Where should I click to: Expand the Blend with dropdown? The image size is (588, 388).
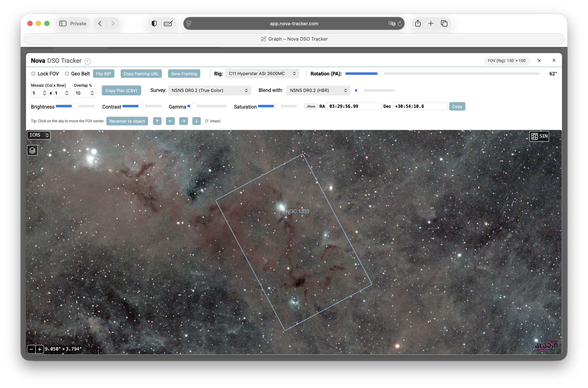coord(318,90)
